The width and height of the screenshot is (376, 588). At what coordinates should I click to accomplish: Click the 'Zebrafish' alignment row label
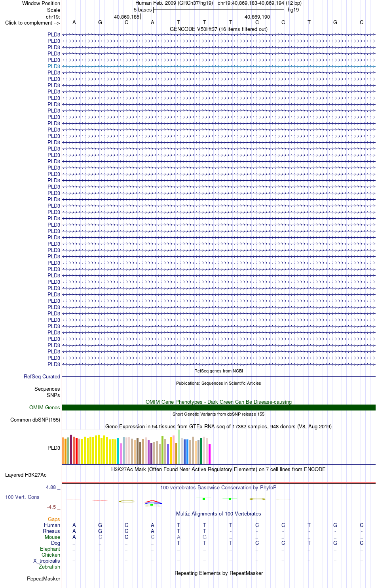click(x=49, y=567)
